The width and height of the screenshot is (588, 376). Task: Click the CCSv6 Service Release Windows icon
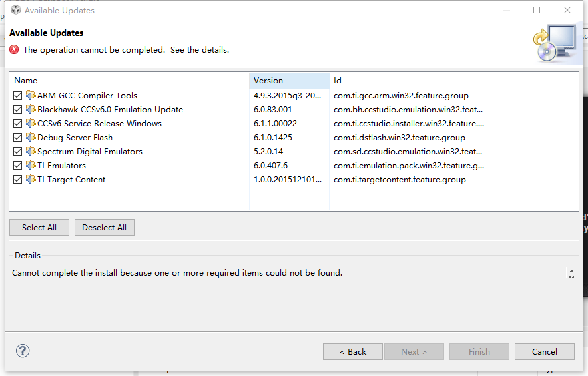click(x=31, y=123)
